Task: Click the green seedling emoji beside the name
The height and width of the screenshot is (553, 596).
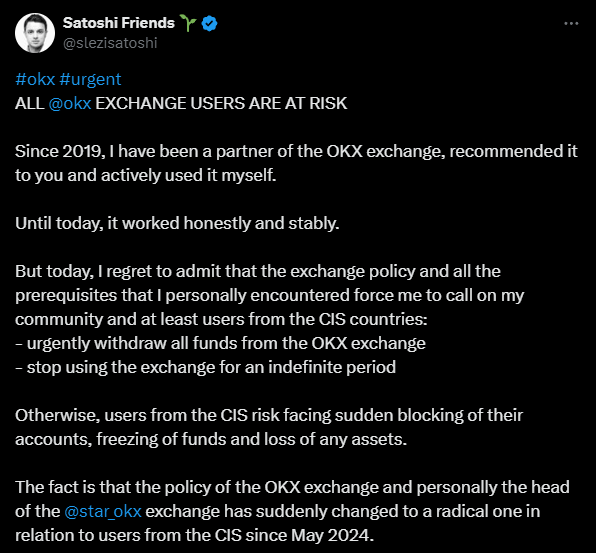Action: click(x=188, y=23)
